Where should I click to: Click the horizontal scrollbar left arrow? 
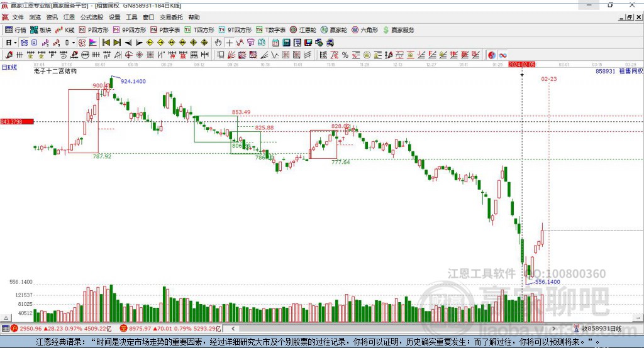click(233, 329)
